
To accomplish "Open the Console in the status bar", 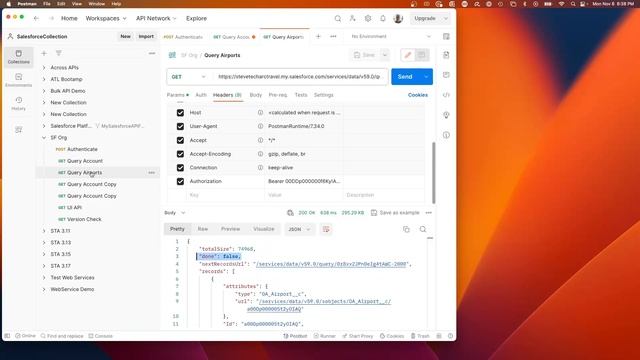I will point(100,336).
